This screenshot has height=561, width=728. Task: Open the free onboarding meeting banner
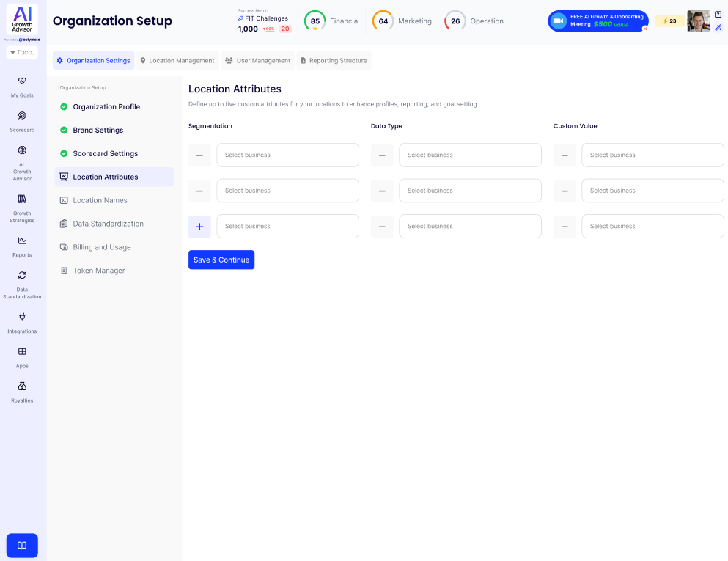click(598, 21)
